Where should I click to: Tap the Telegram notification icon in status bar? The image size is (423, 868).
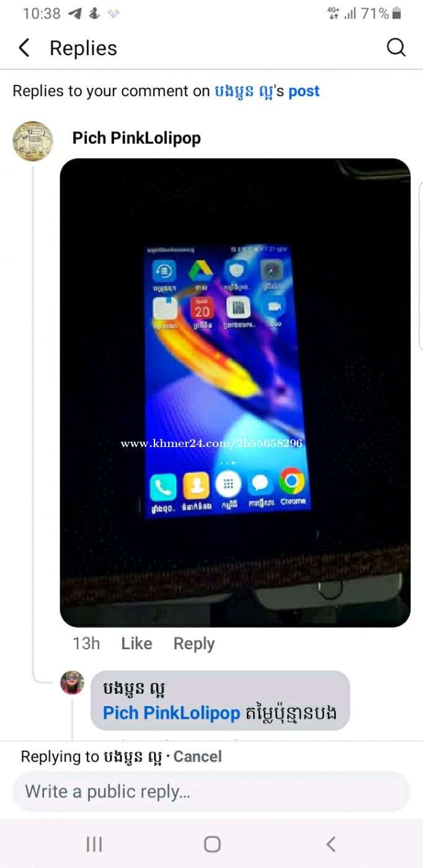[x=75, y=13]
